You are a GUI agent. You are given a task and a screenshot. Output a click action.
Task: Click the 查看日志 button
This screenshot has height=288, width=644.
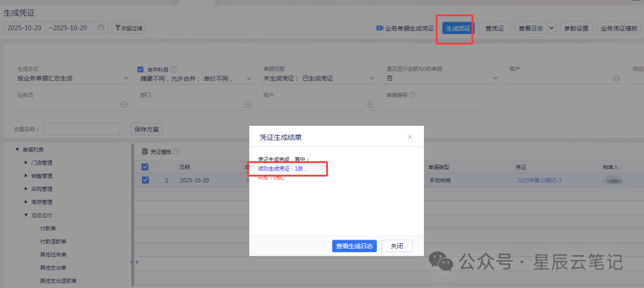click(x=531, y=29)
